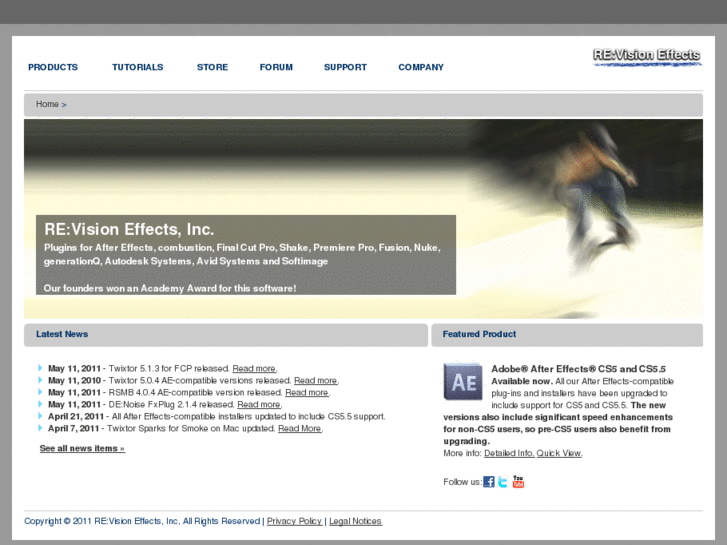Click the copyright 2011 footer text
727x545 pixels.
coord(142,521)
